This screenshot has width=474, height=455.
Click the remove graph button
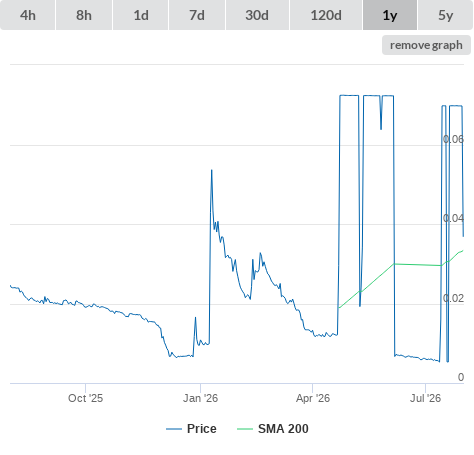(426, 45)
